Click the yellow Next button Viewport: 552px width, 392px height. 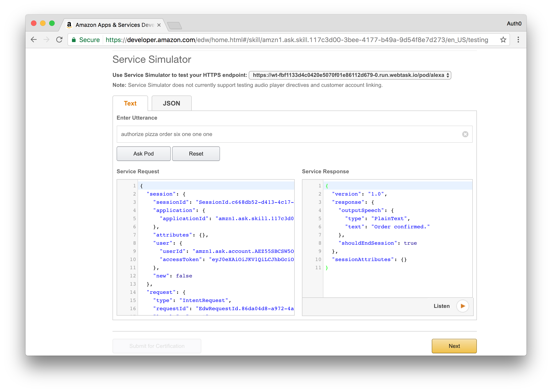454,346
